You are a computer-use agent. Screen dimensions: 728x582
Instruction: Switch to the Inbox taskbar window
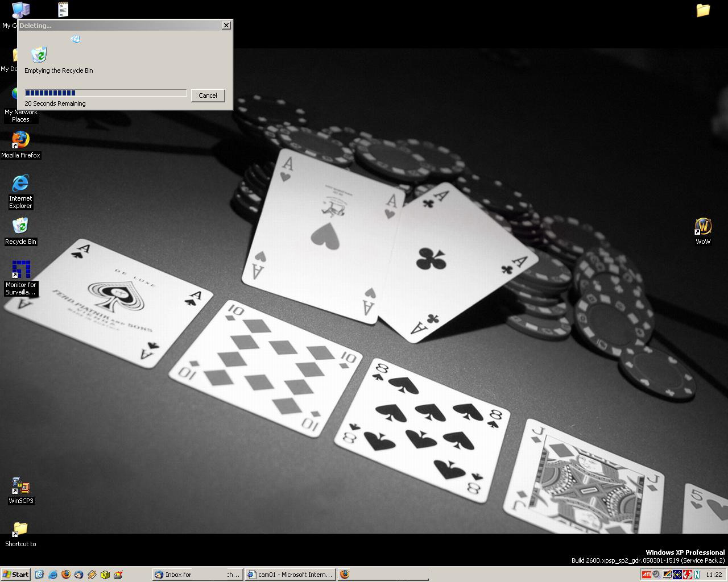pos(197,575)
